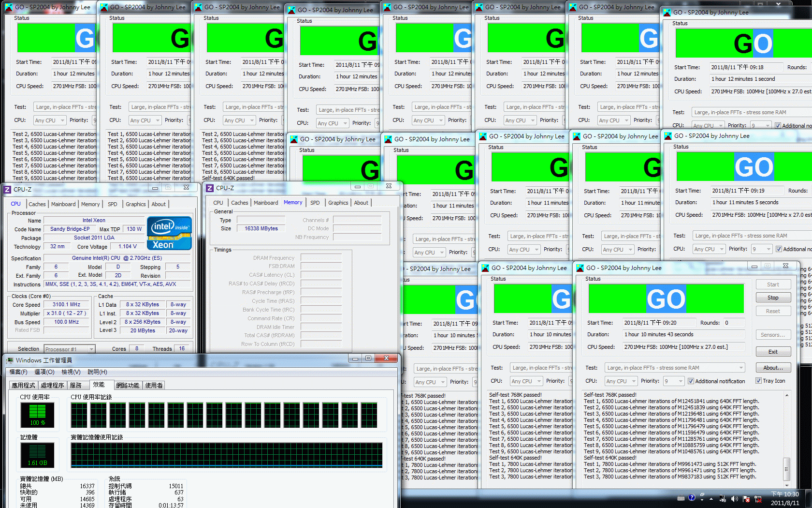Viewport: 812px width, 508px height.
Task: Open the About tab in the left CPU-Z window
Action: tap(159, 204)
